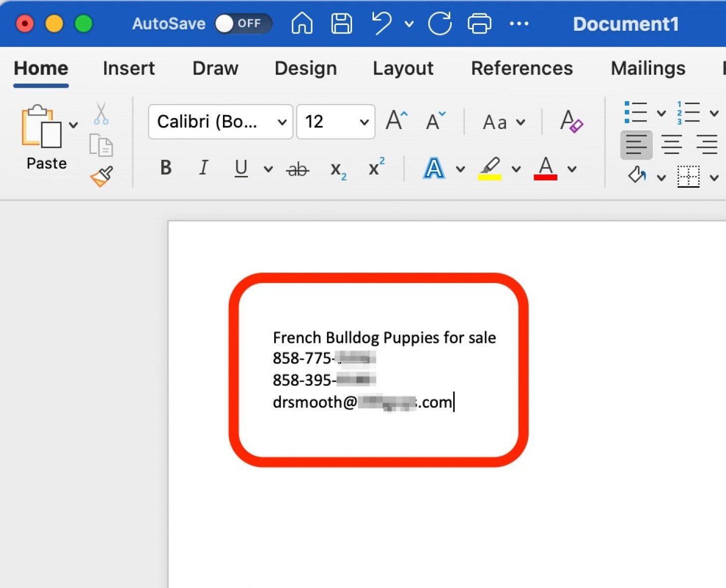Apply the yellow text highlight color

click(x=490, y=169)
